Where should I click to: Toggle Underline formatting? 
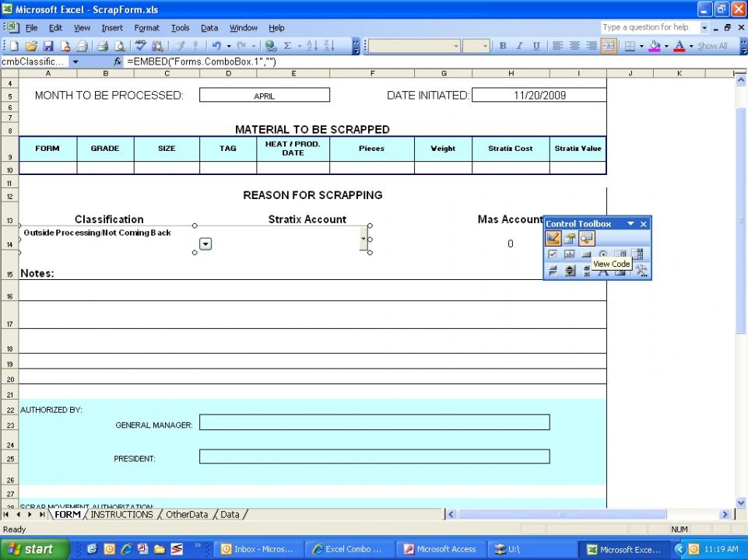tap(536, 46)
